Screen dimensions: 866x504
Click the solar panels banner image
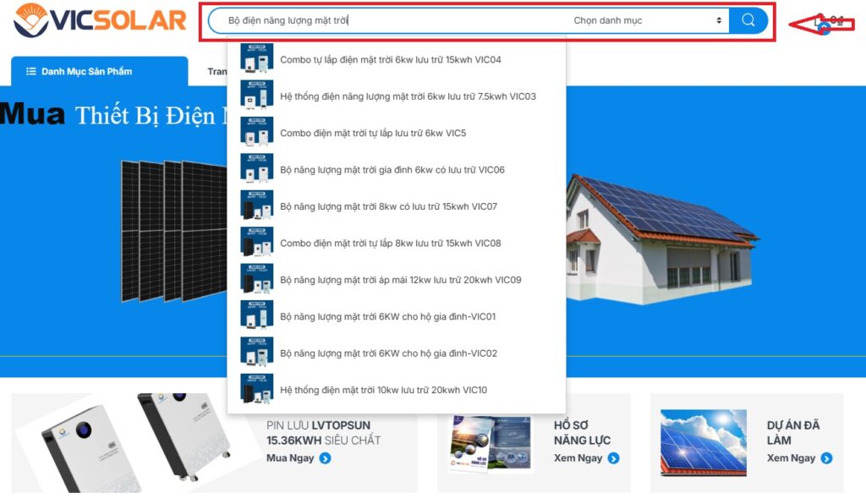(x=173, y=231)
